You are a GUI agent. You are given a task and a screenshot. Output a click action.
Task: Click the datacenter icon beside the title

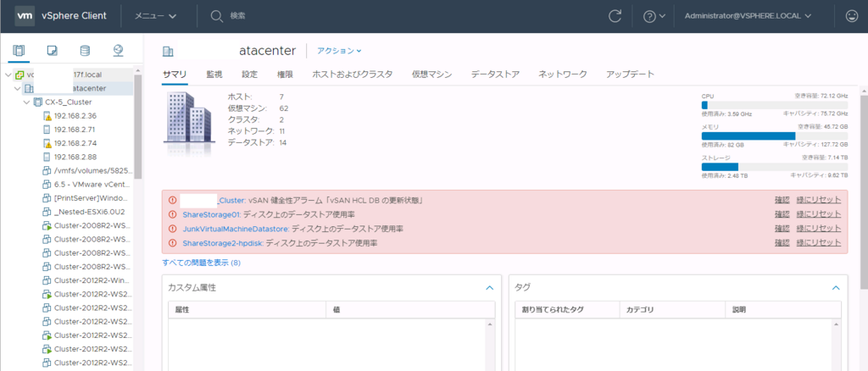(168, 52)
